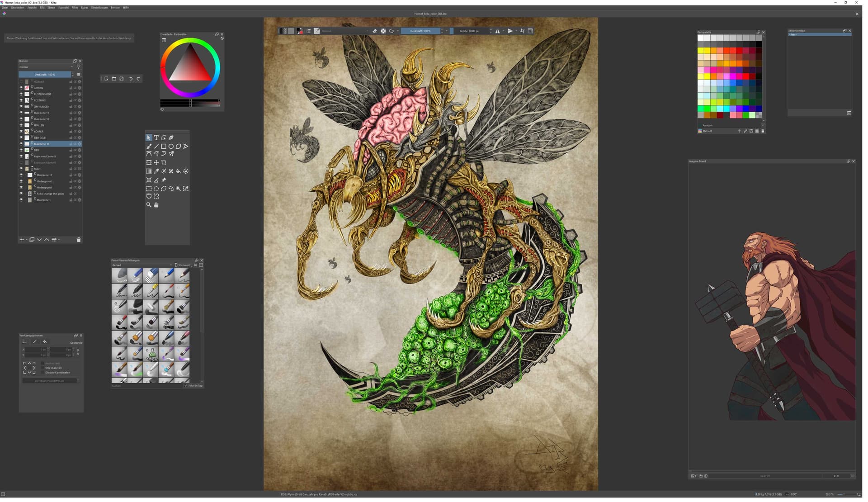Pick the Crop tool

tap(164, 163)
